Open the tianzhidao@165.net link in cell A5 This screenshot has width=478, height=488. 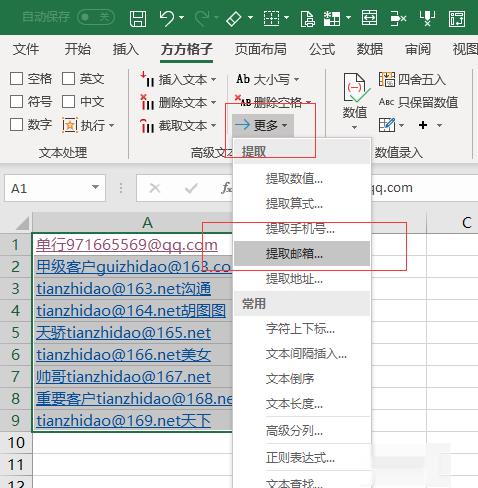(124, 333)
